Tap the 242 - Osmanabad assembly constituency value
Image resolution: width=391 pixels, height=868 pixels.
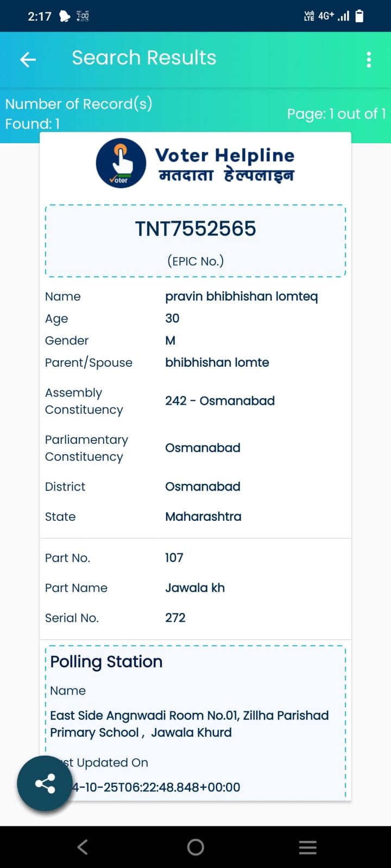pos(220,401)
